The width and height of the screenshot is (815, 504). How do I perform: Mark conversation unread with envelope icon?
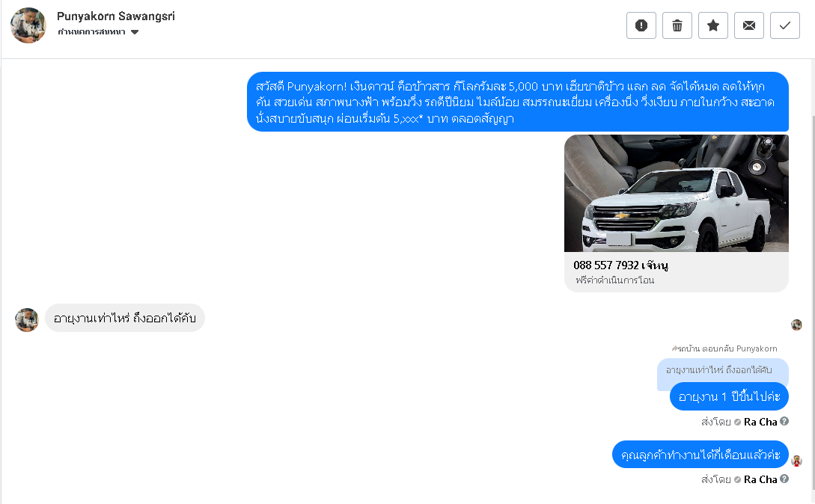tap(748, 25)
